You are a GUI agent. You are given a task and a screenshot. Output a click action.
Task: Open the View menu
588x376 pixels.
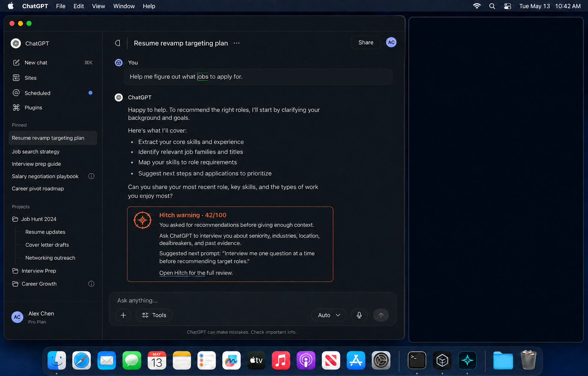[99, 6]
